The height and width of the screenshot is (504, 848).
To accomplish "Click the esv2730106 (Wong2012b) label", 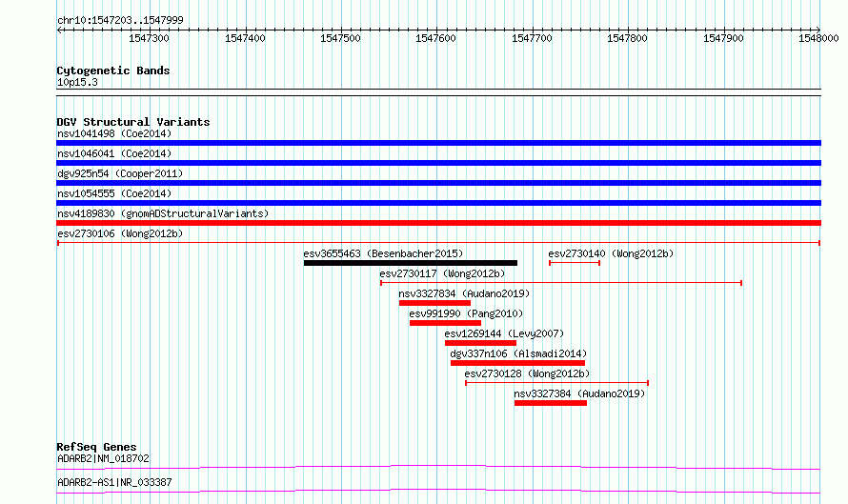I will point(120,233).
